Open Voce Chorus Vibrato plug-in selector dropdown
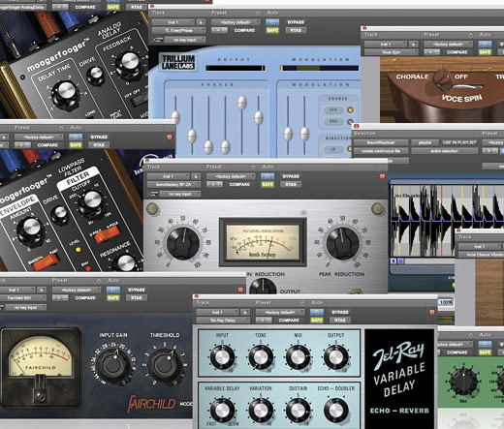 (481, 255)
